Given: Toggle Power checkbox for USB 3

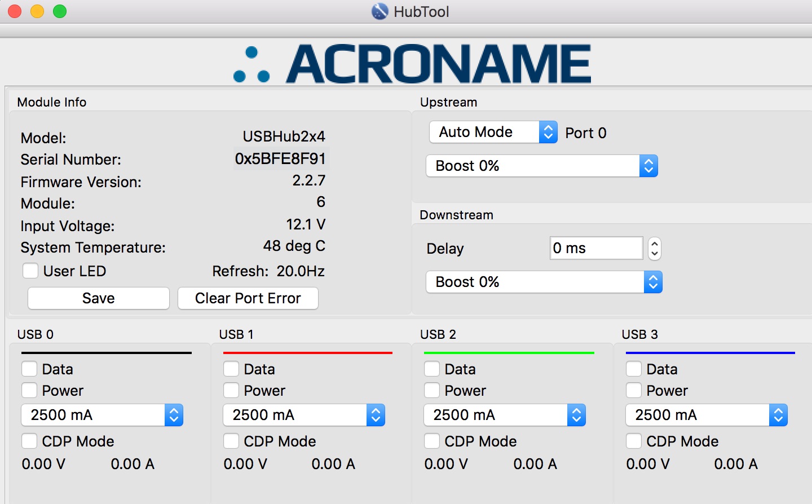Looking at the screenshot, I should (x=634, y=391).
